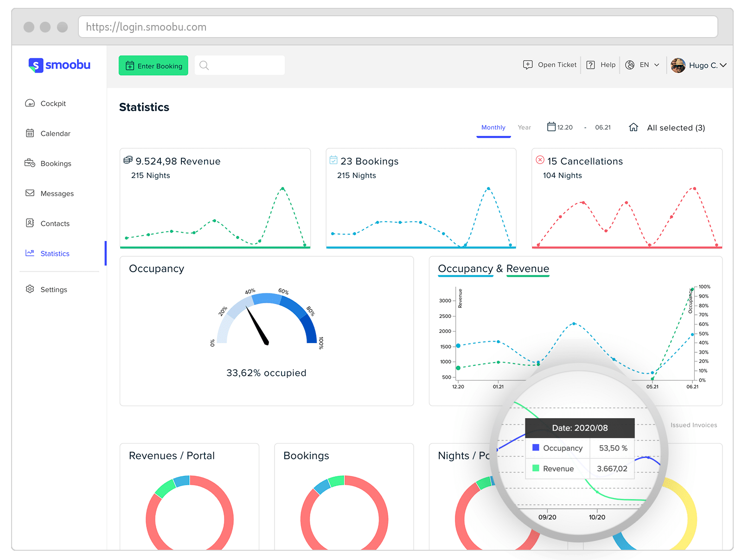The image size is (742, 560).
Task: Open the Calendar page
Action: [55, 134]
